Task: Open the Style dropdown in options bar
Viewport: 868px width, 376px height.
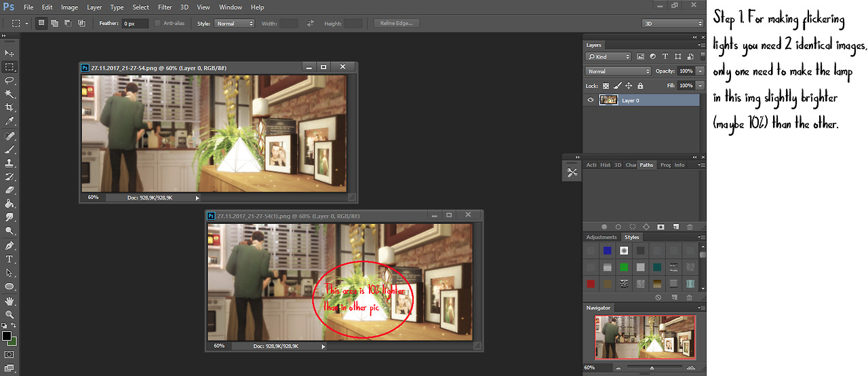Action: click(234, 24)
